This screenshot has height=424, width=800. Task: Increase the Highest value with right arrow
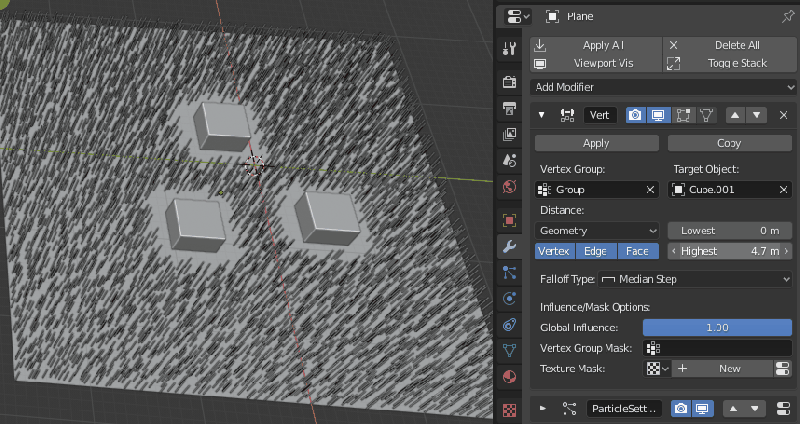click(786, 251)
